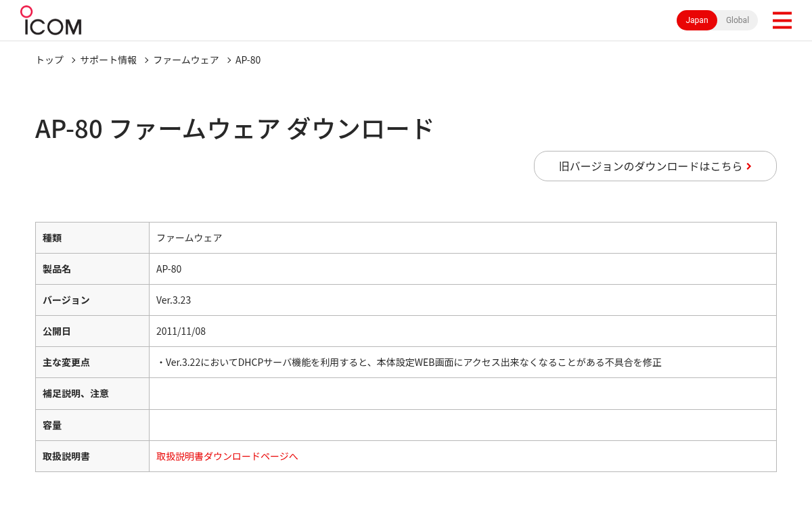Click chevron after トップ breadcrumb

pos(73,60)
